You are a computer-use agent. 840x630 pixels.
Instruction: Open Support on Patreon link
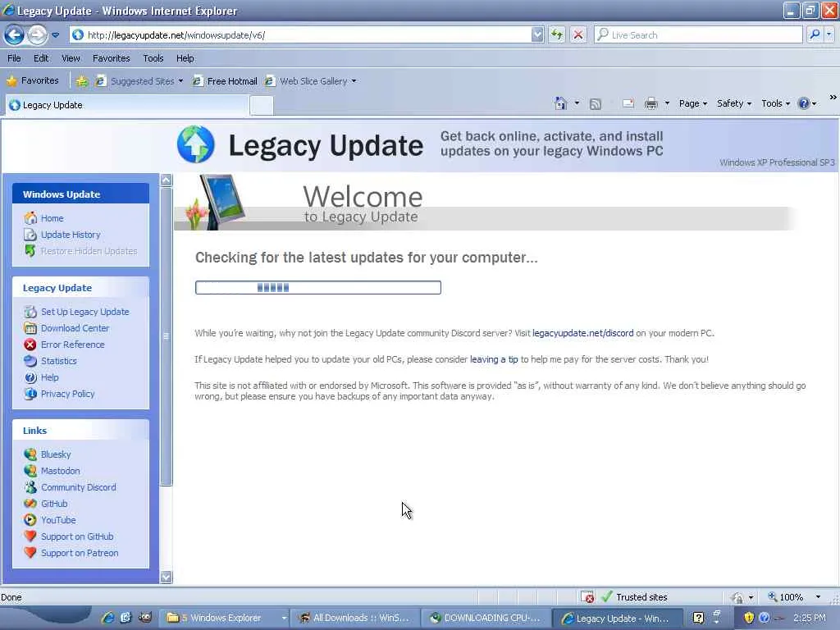pos(80,553)
